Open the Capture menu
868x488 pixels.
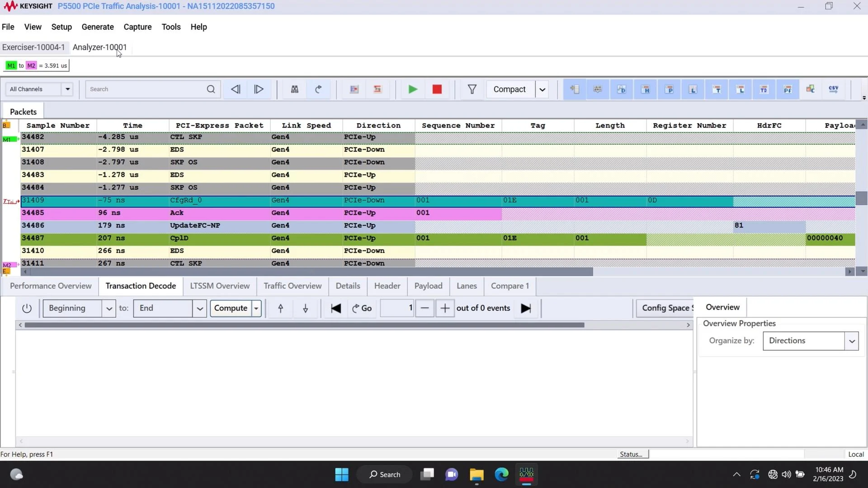pyautogui.click(x=137, y=27)
